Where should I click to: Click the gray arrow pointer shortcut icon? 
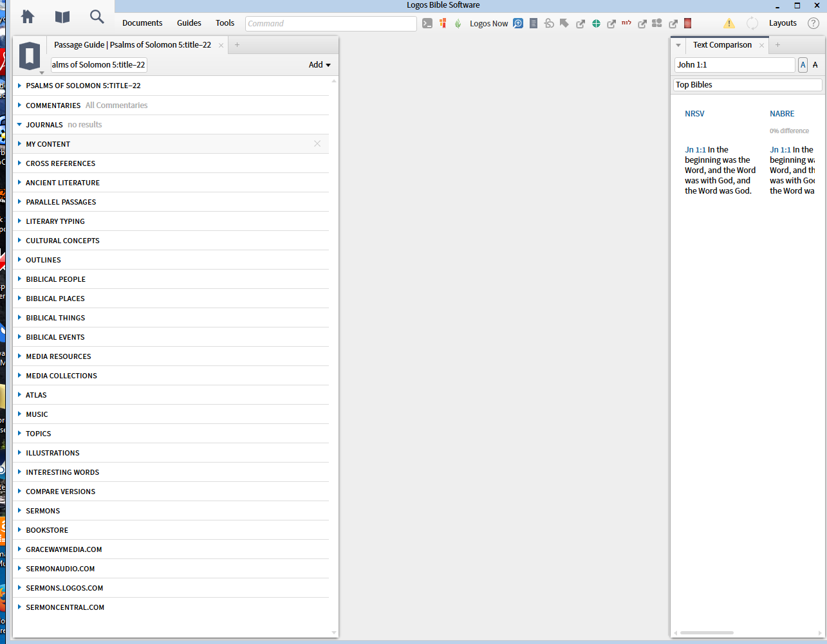point(564,23)
